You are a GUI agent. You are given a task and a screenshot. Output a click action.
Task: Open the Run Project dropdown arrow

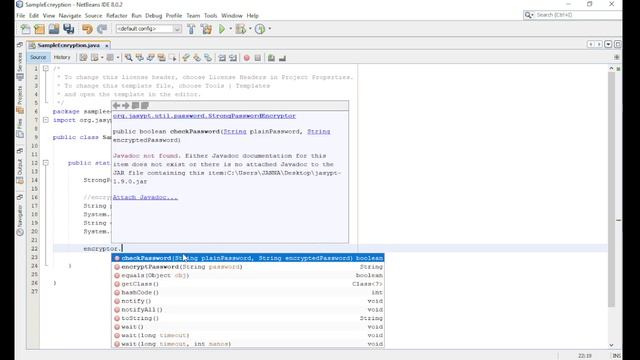(230, 29)
